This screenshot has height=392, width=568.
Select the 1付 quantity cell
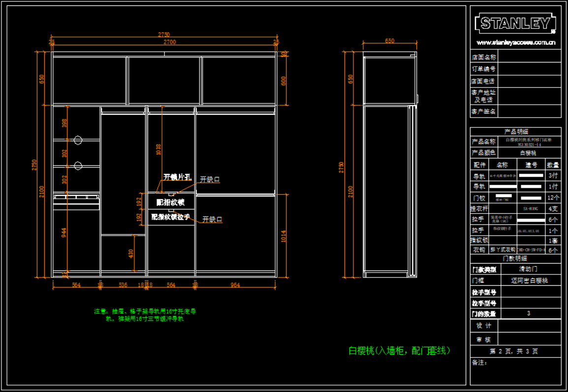tap(553, 186)
